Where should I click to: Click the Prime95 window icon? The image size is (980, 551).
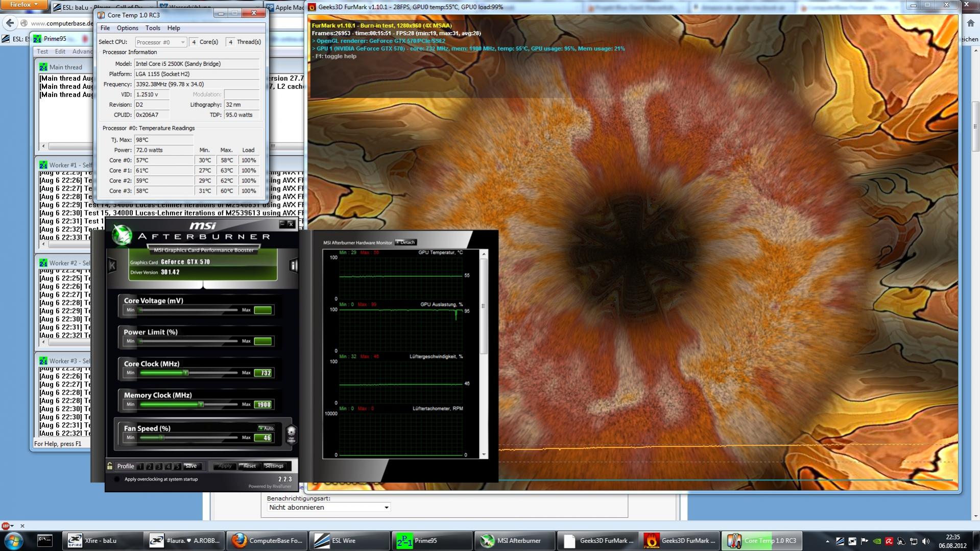(x=38, y=39)
